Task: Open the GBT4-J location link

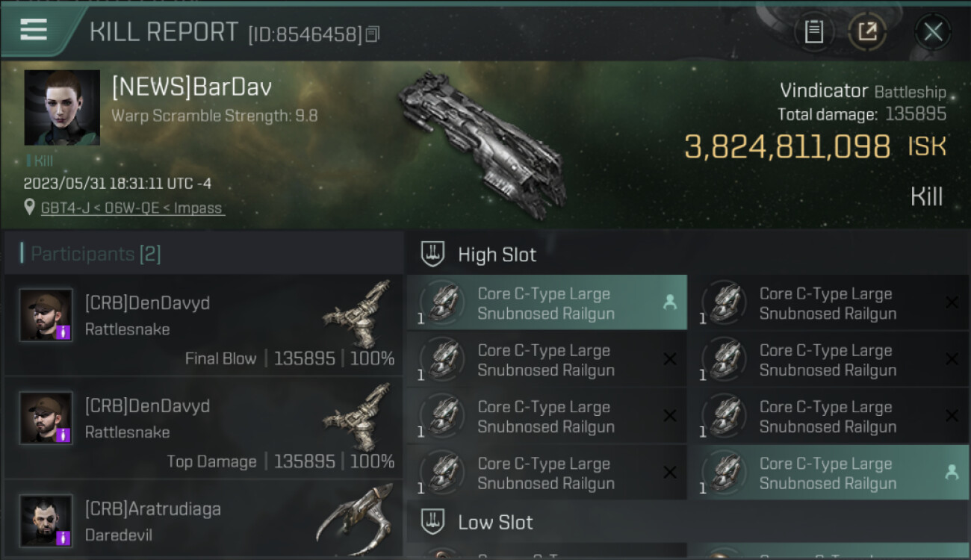Action: tap(133, 208)
